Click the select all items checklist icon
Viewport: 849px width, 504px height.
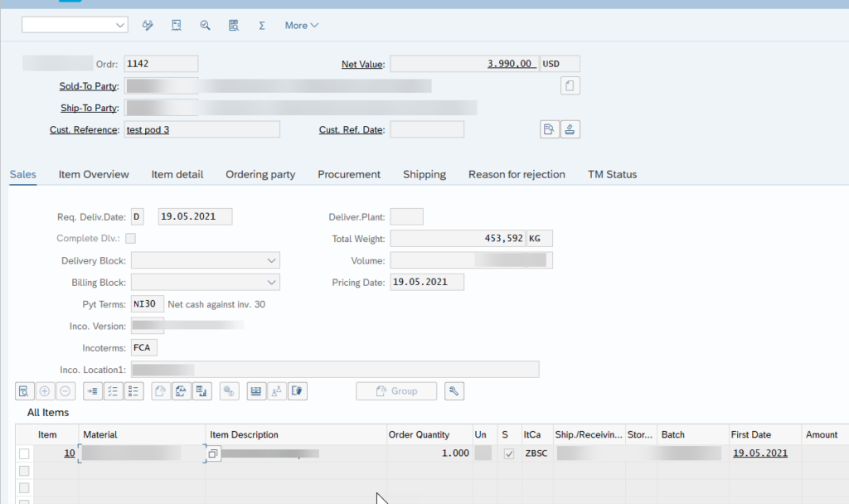[114, 390]
